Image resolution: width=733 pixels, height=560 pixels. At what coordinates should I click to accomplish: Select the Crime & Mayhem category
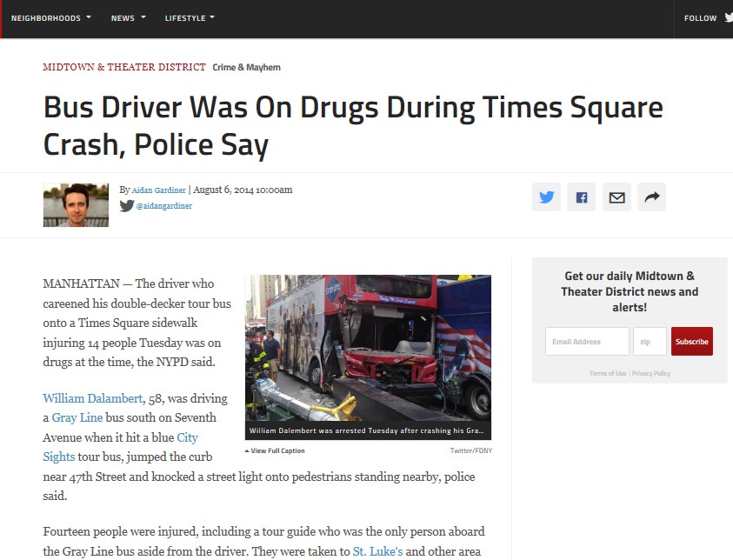coord(246,66)
